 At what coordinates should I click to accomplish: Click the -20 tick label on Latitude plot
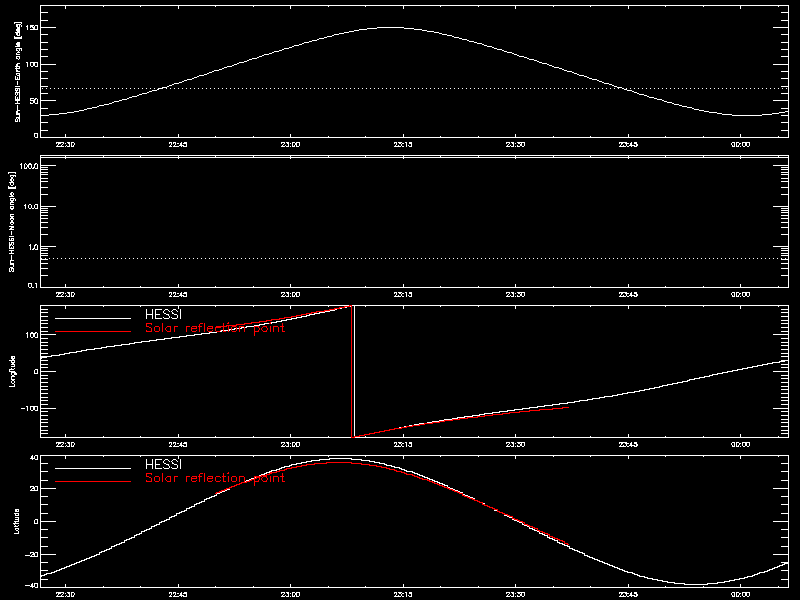pyautogui.click(x=33, y=555)
